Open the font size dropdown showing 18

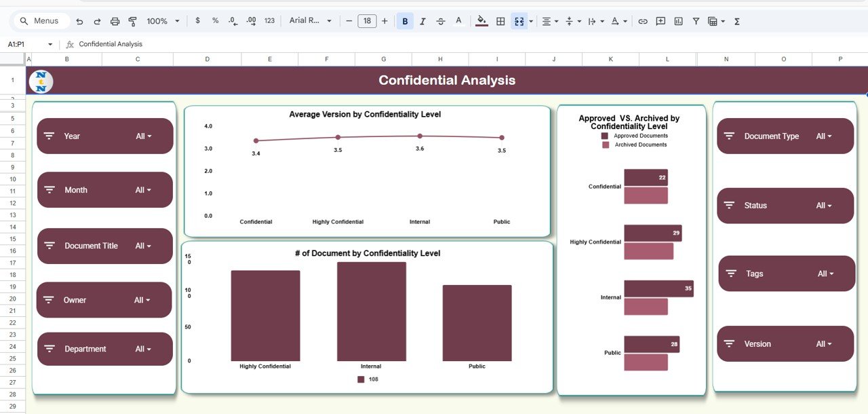367,21
